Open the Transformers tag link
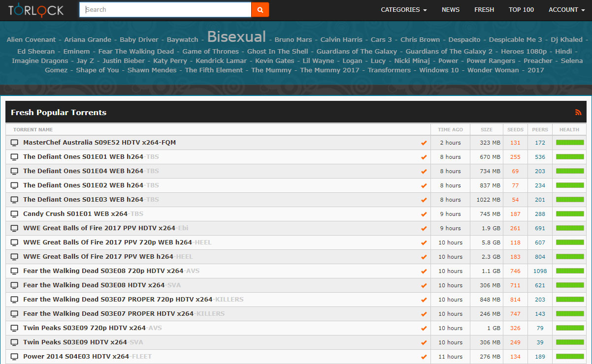Image resolution: width=592 pixels, height=364 pixels. [389, 70]
